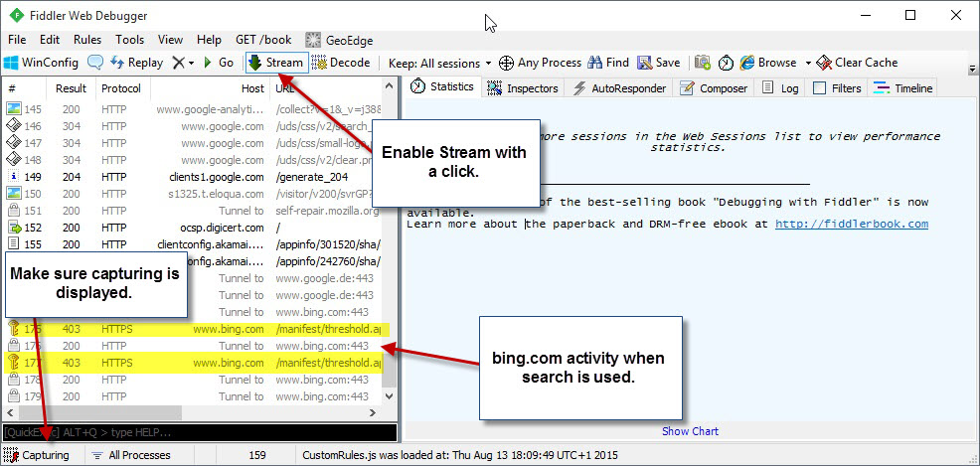Open the Tools menu
980x466 pixels.
tap(130, 40)
